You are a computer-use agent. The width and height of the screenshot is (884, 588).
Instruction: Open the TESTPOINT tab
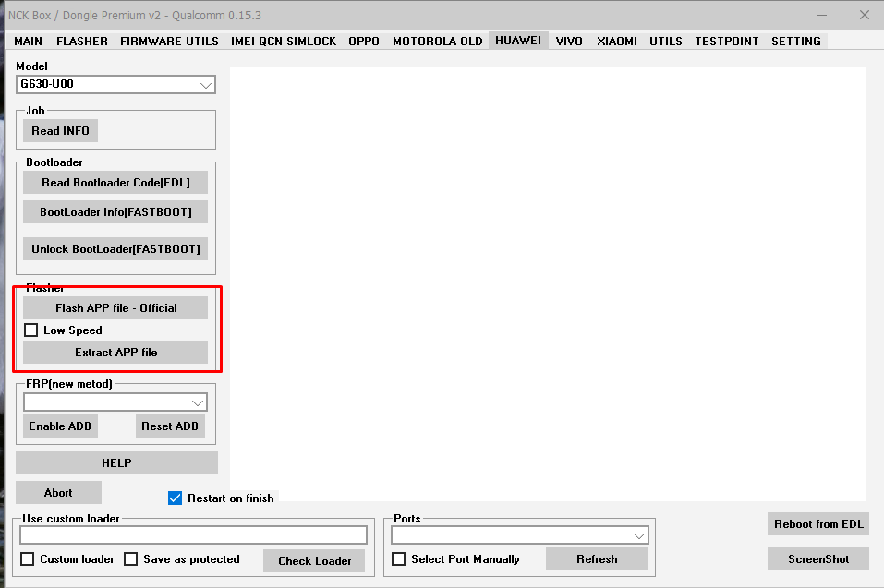(x=727, y=42)
